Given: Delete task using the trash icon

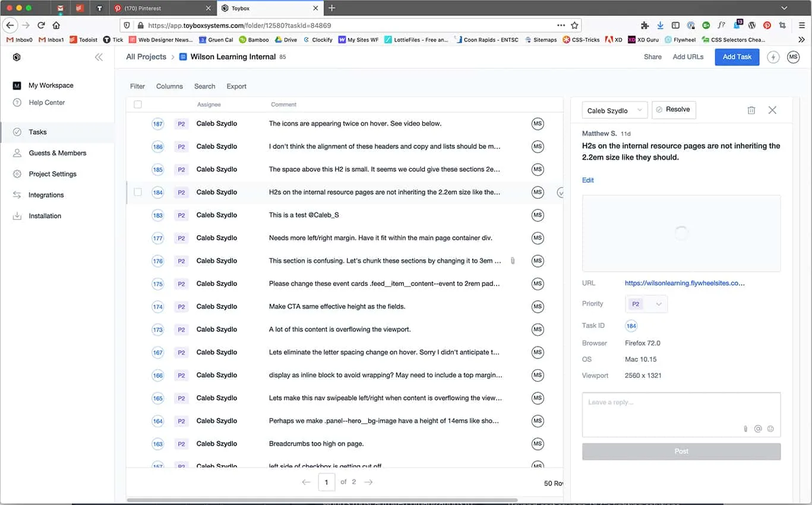Looking at the screenshot, I should (x=751, y=110).
